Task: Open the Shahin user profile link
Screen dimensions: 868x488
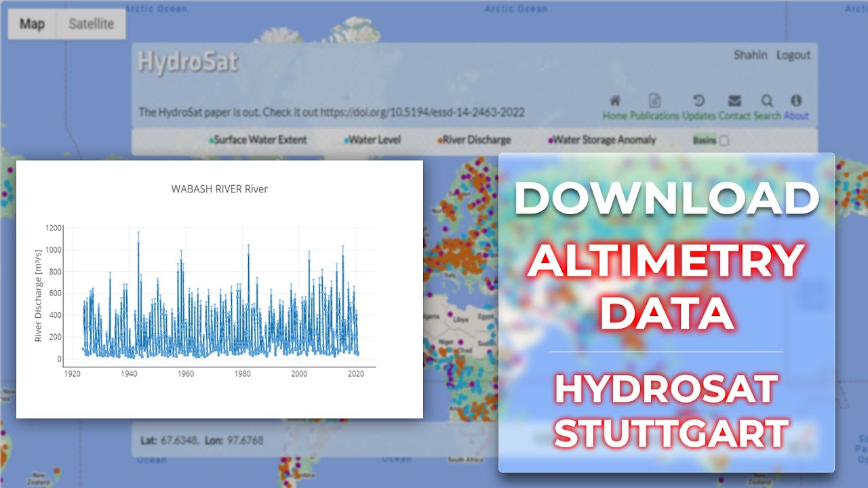Action: click(750, 55)
